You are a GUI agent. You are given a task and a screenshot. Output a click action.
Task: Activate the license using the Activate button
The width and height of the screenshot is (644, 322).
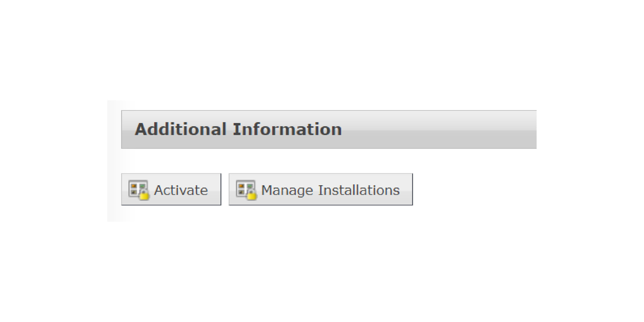point(171,189)
